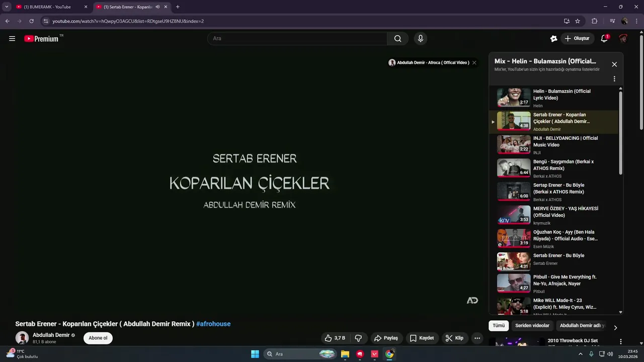
Task: Click the Windows taskbar search box
Action: tap(300, 354)
